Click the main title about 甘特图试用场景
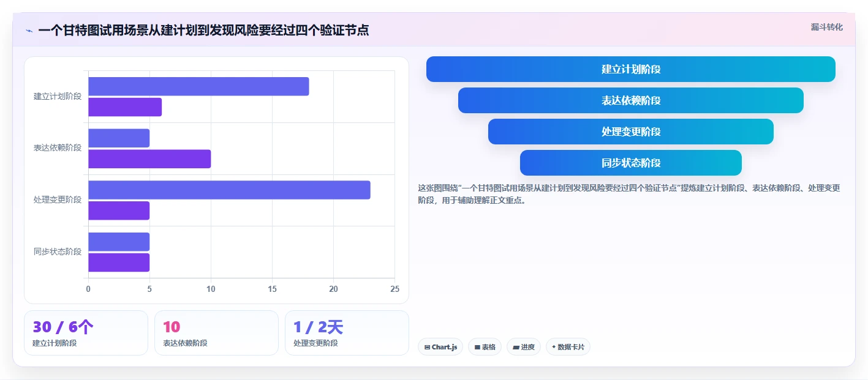 [203, 31]
